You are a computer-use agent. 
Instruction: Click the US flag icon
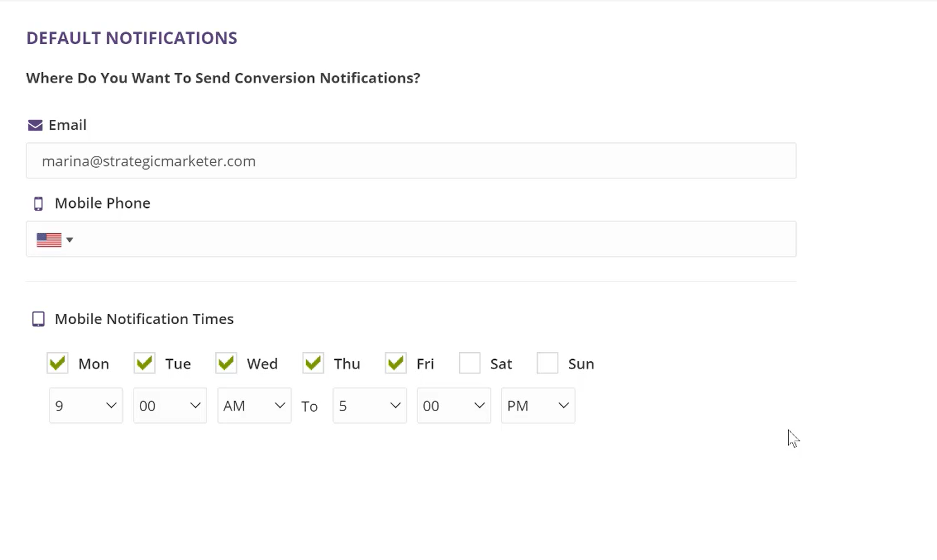49,240
